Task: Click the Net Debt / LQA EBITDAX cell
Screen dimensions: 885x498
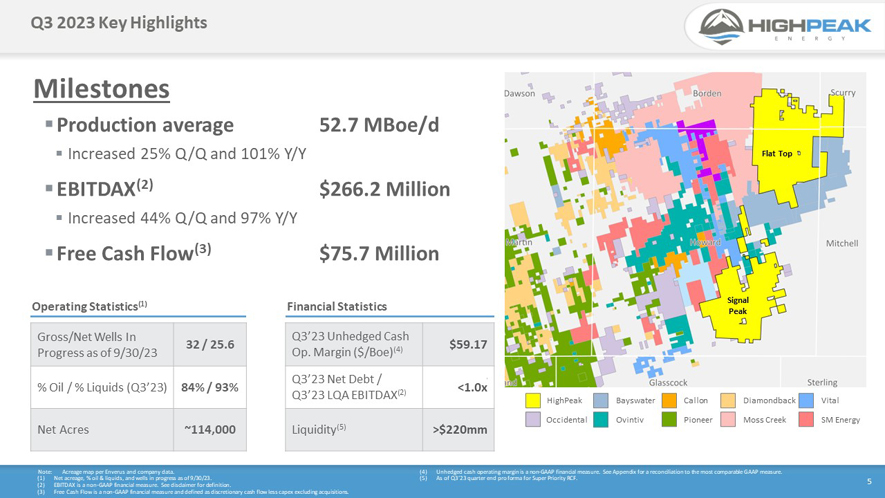Action: click(x=354, y=387)
